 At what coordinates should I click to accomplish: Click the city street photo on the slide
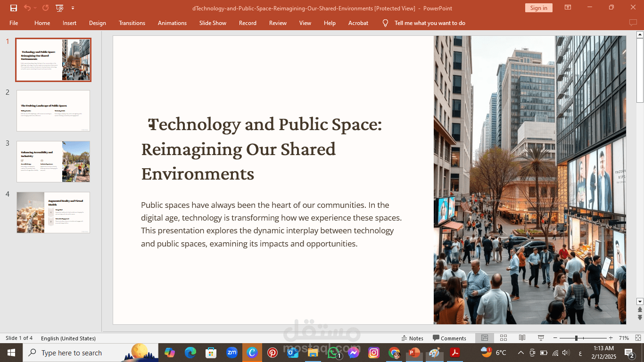530,180
